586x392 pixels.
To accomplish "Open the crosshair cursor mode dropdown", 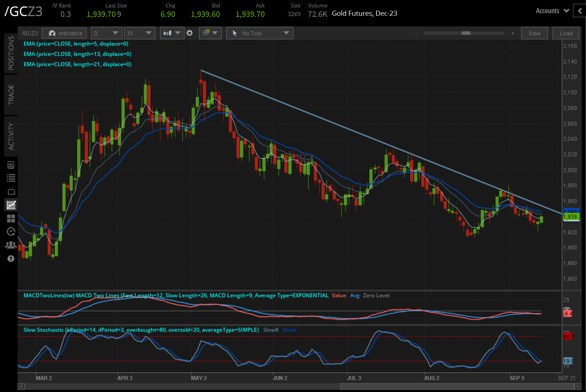I will point(210,33).
